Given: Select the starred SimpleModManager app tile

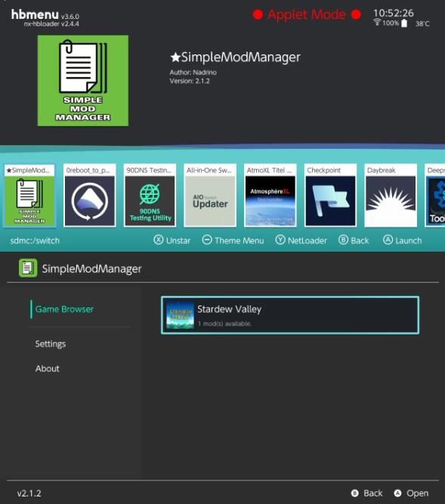Looking at the screenshot, I should coord(29,196).
